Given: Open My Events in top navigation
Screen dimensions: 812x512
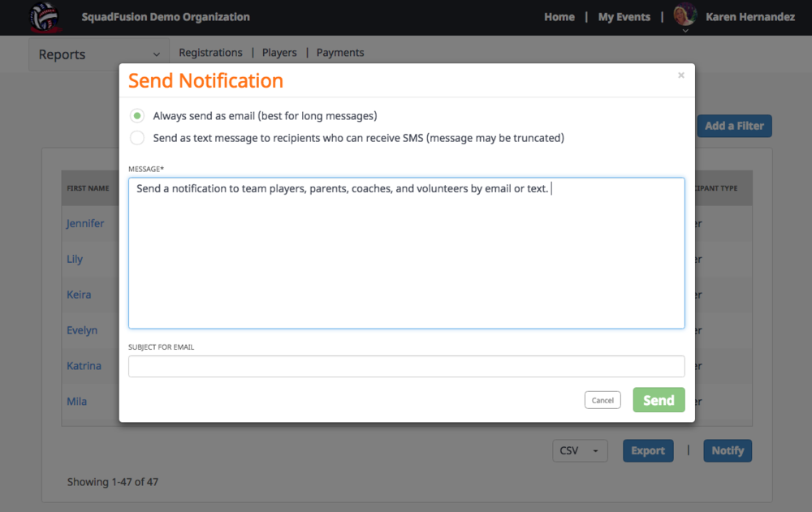Looking at the screenshot, I should tap(624, 17).
